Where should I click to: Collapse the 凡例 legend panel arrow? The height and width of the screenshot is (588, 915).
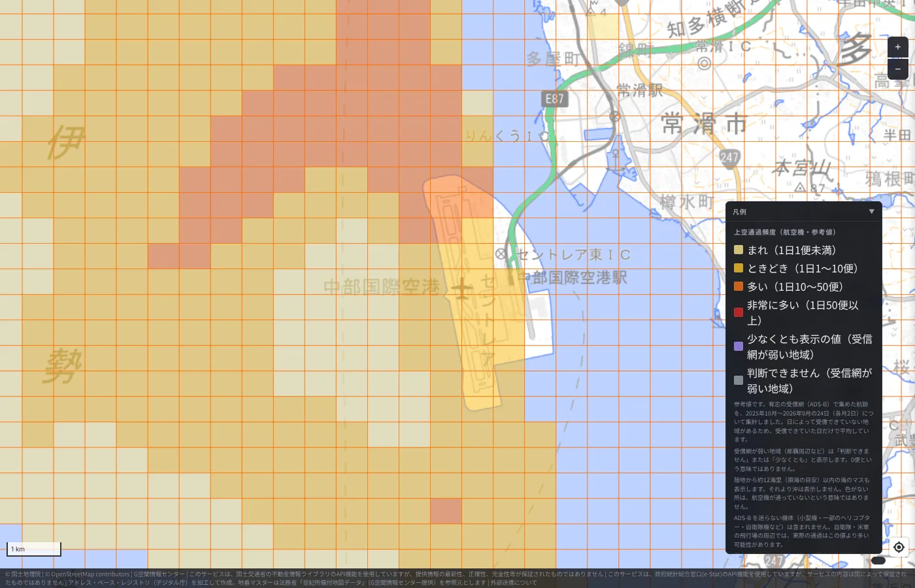[x=871, y=212]
